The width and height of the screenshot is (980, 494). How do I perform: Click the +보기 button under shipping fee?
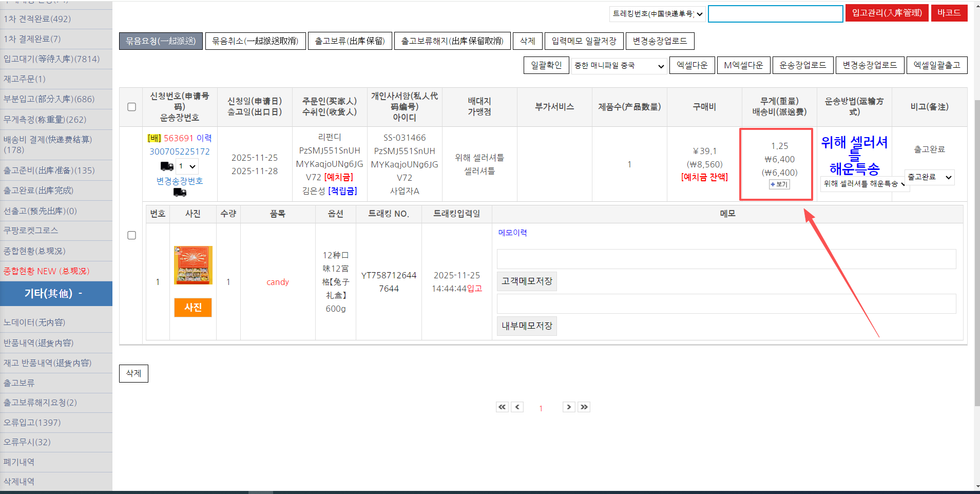click(x=779, y=184)
